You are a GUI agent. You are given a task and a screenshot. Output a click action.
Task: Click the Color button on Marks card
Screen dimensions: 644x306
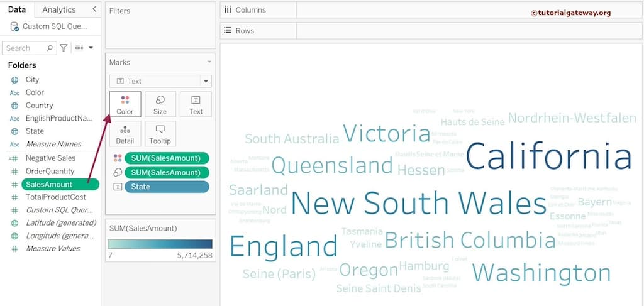[x=125, y=104]
